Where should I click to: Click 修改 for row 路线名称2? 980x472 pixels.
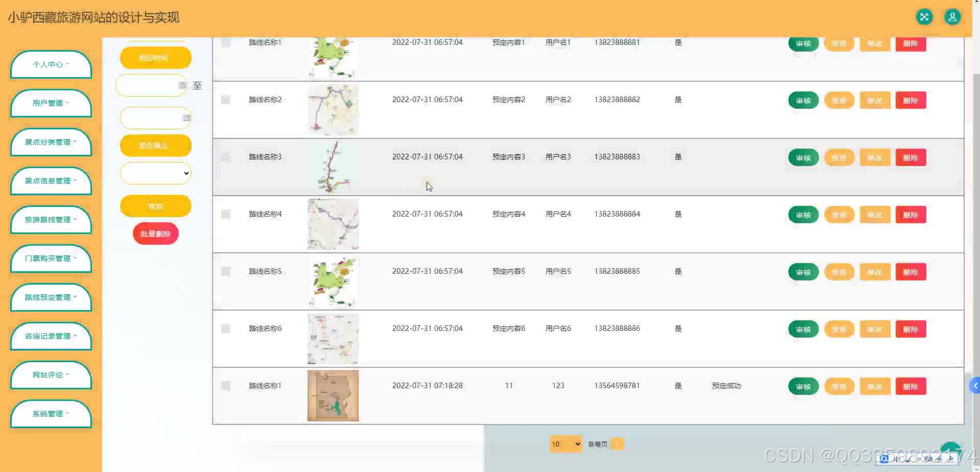point(875,101)
